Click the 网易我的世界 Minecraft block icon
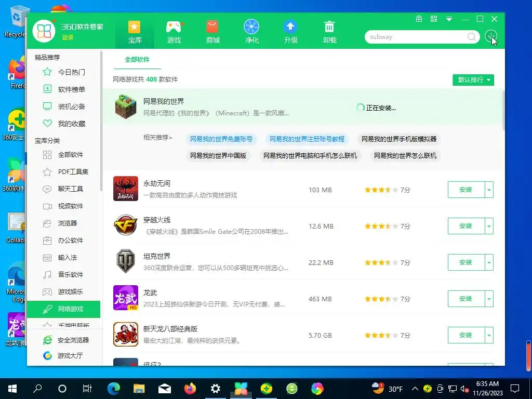Viewport: 532px width, 399px height. [126, 107]
